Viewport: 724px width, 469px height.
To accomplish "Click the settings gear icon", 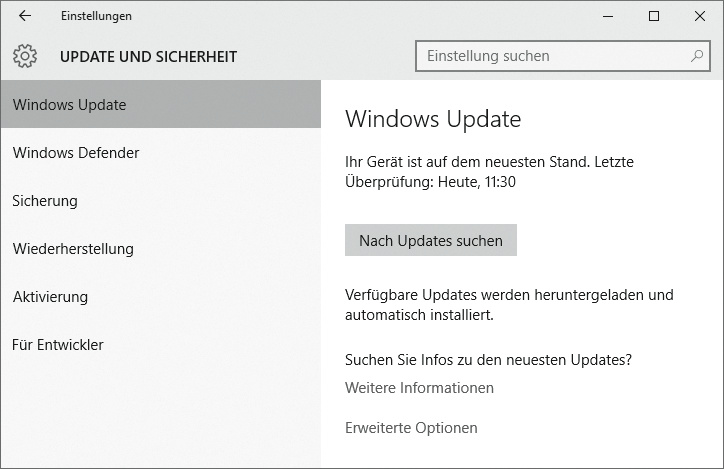I will [25, 56].
